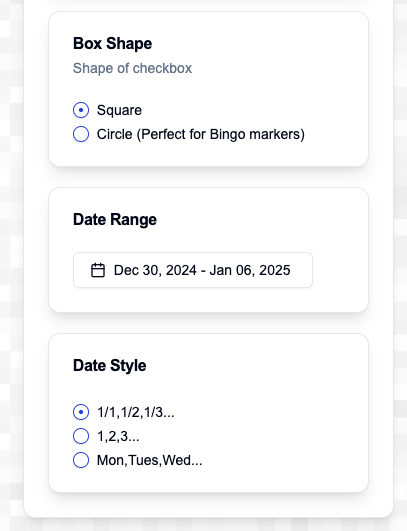Click the 'Box Shape' heading
The height and width of the screenshot is (531, 407).
pos(112,44)
